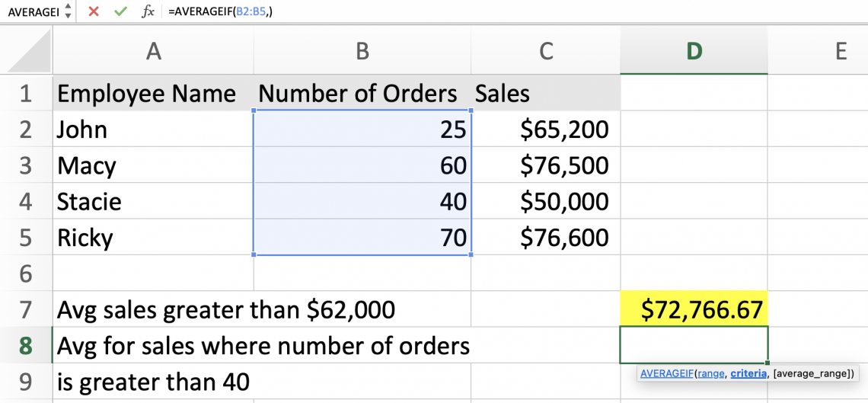Click AVERAGEIF link in function tooltip
Image resolution: width=868 pixels, height=403 pixels.
click(665, 374)
